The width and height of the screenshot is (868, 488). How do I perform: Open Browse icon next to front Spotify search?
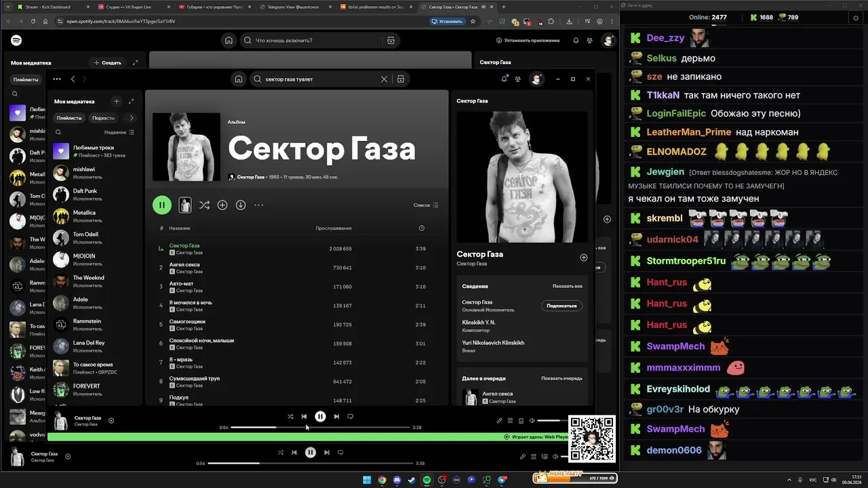pyautogui.click(x=401, y=79)
